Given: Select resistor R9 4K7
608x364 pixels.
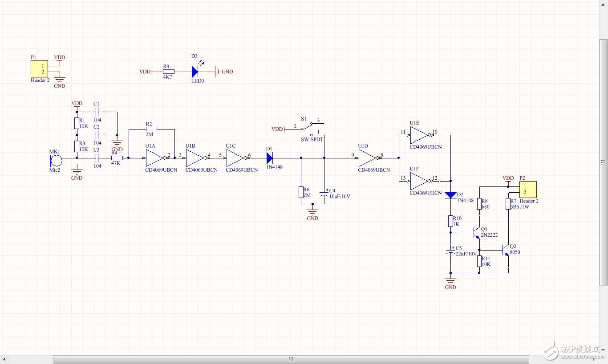Looking at the screenshot, I should [168, 71].
